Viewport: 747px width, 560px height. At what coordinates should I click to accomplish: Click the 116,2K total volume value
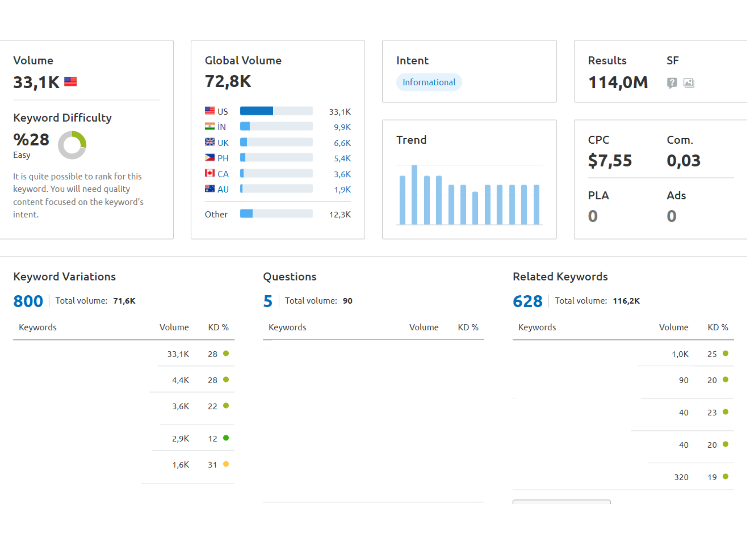click(626, 301)
